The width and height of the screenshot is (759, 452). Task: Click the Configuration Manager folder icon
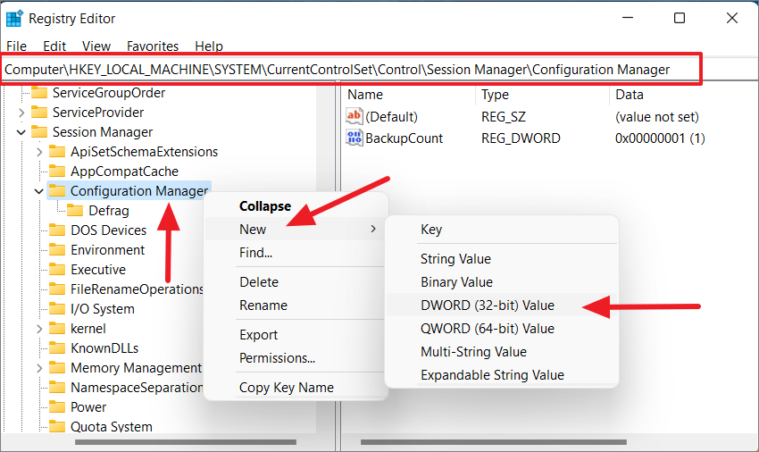57,191
